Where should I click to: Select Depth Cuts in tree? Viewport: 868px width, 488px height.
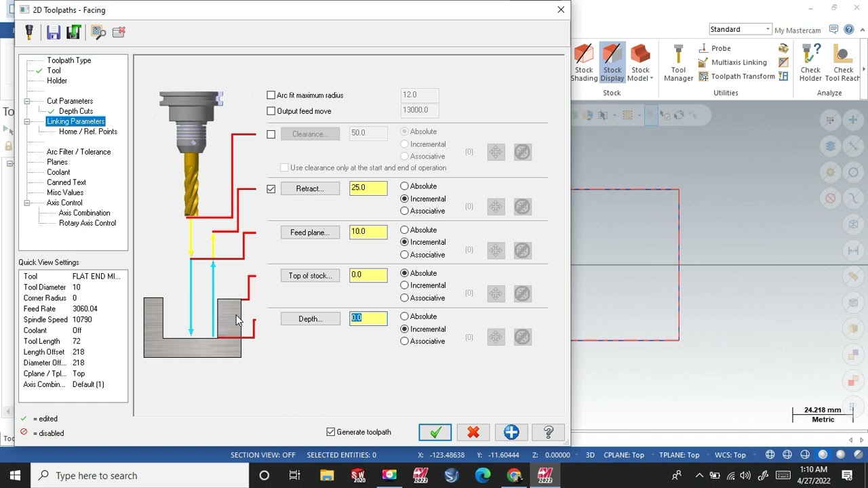(x=76, y=111)
